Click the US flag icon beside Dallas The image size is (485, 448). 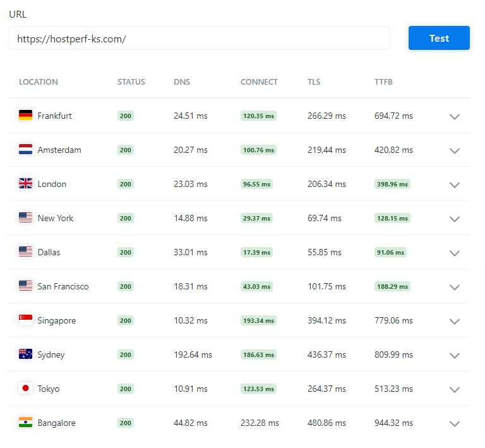pos(25,251)
